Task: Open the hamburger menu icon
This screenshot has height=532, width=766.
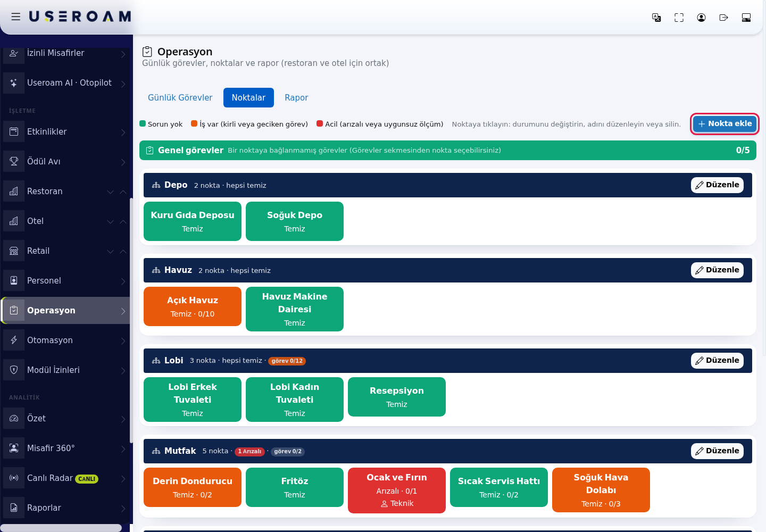Action: tap(16, 17)
